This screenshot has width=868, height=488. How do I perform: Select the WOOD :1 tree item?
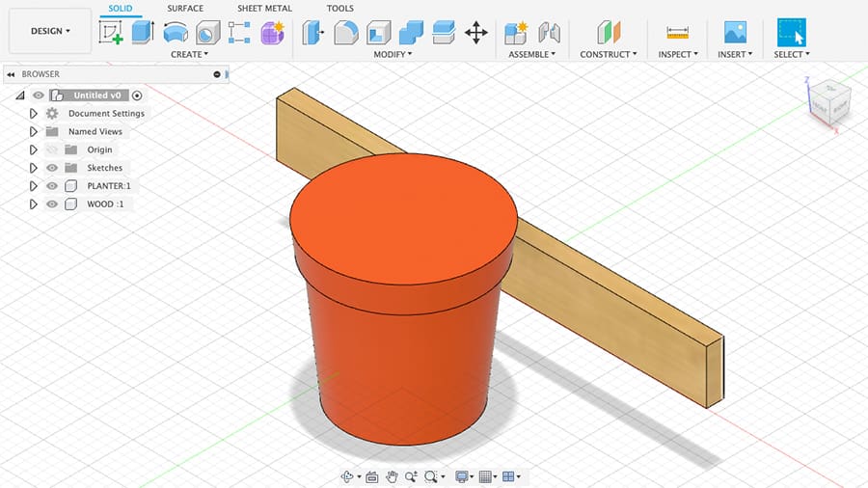[x=105, y=204]
